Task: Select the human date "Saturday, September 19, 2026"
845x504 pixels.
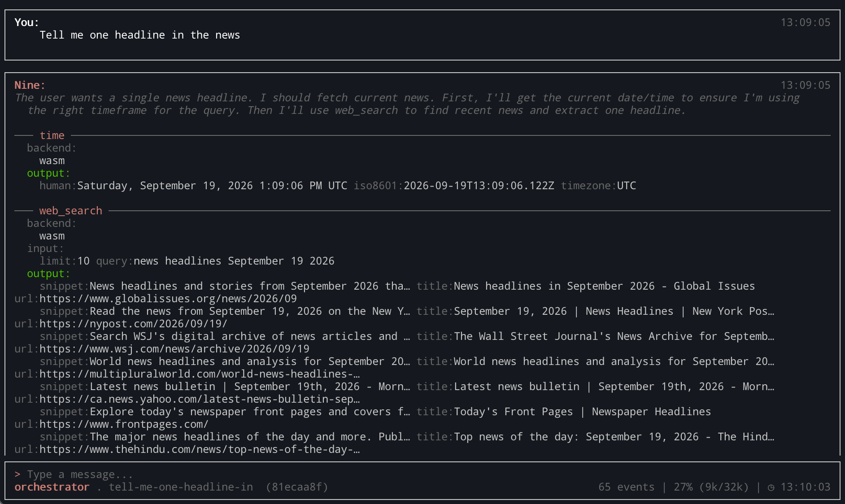Action: (165, 186)
